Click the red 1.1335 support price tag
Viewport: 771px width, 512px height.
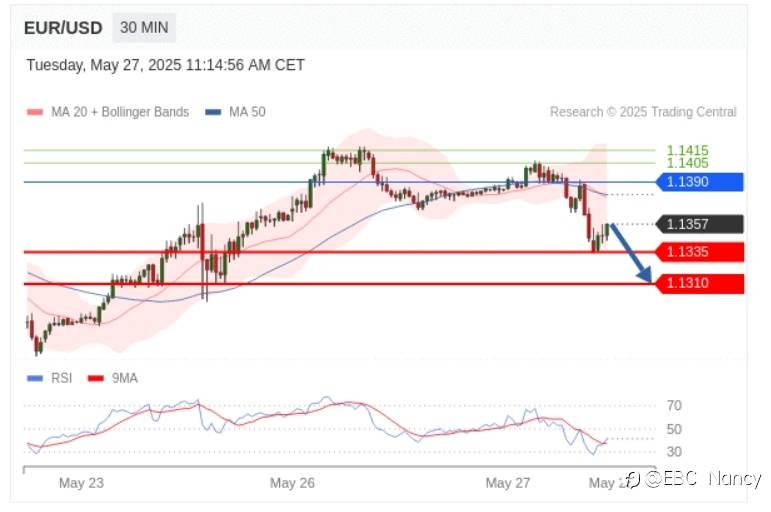pos(699,251)
